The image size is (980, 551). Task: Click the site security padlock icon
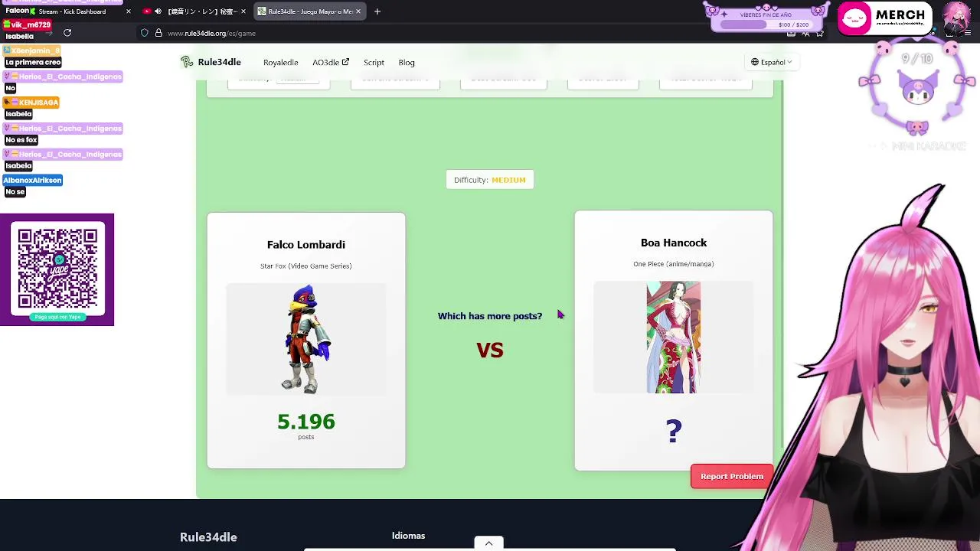pos(158,33)
